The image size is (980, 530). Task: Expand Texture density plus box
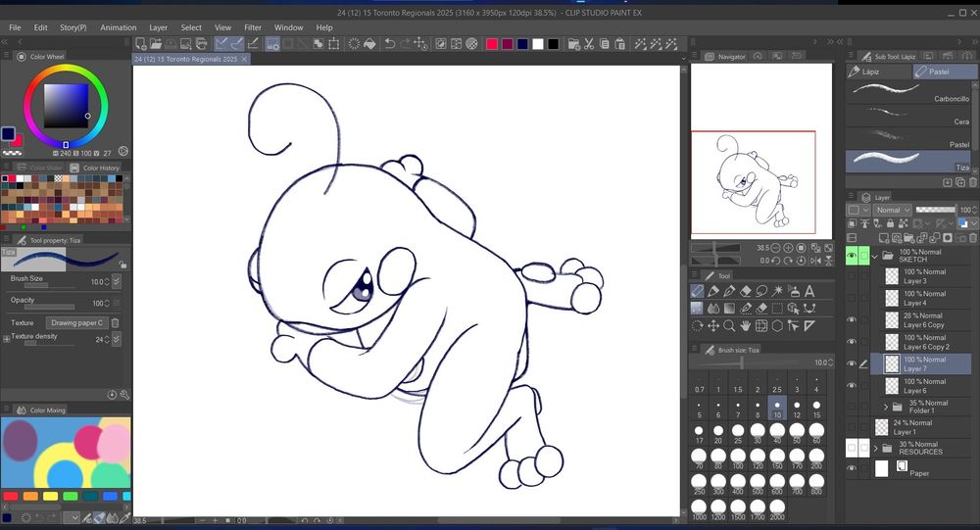pos(6,339)
